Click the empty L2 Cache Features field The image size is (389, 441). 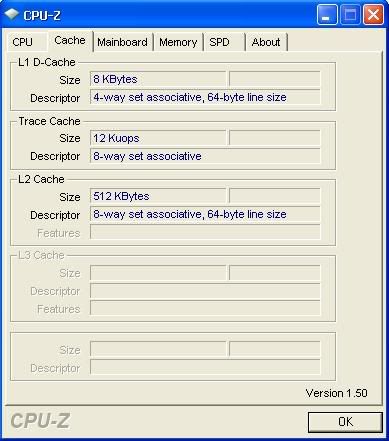pyautogui.click(x=205, y=232)
